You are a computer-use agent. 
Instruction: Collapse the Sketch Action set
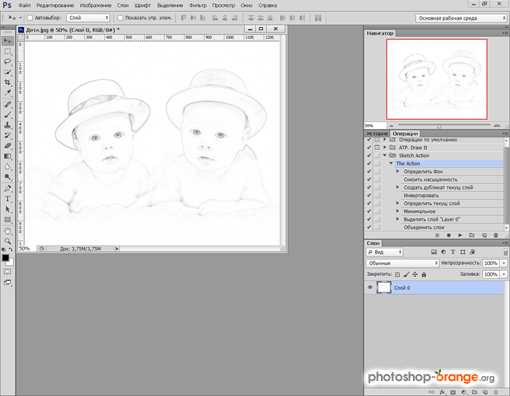tap(385, 155)
